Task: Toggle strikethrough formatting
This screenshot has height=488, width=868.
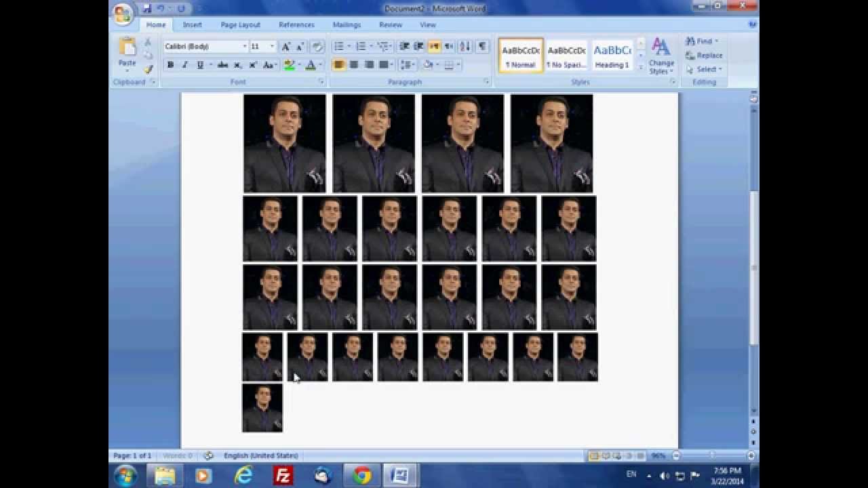Action: (222, 65)
